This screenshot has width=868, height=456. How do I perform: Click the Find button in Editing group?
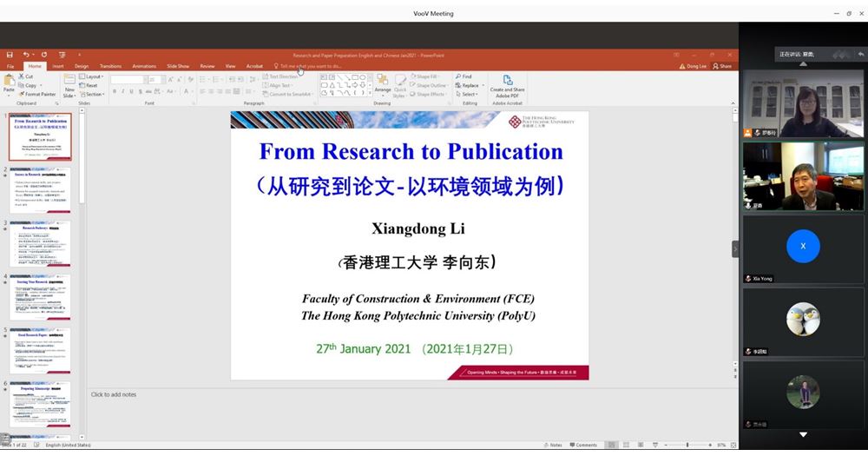(x=464, y=76)
